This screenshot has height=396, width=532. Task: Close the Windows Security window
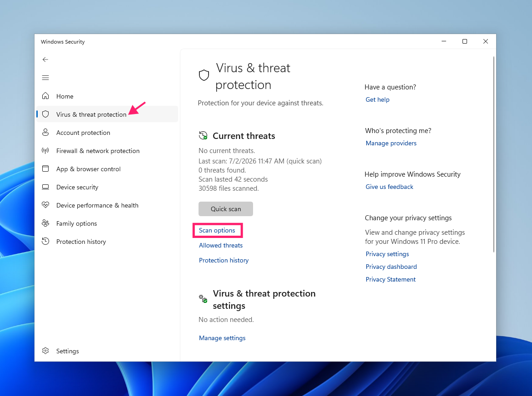pyautogui.click(x=486, y=41)
